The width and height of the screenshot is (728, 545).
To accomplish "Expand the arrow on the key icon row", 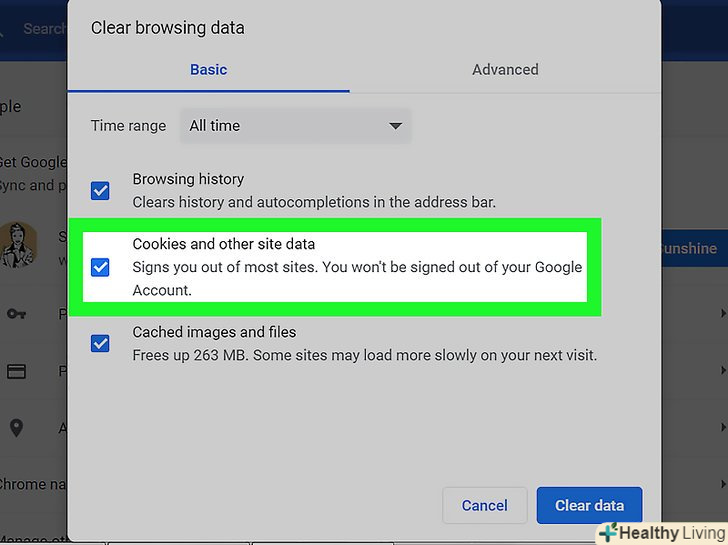I will coord(722,314).
